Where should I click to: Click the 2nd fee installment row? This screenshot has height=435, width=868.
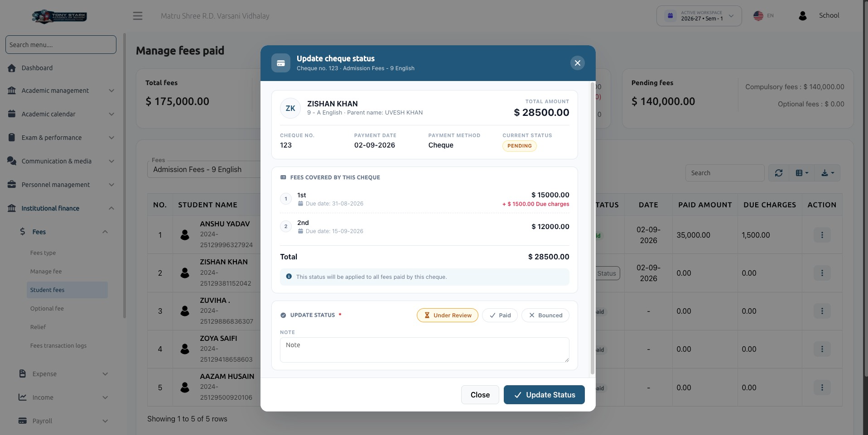click(424, 227)
